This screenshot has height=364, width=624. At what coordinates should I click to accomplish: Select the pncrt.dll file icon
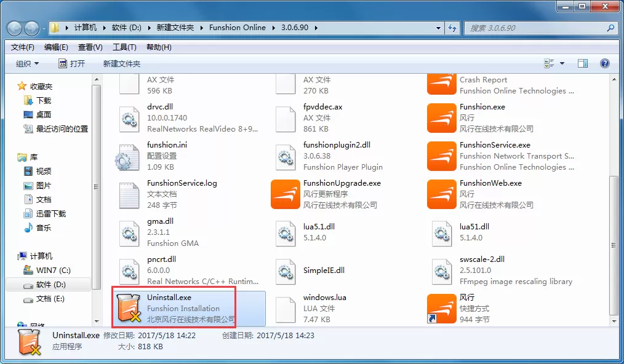point(129,271)
